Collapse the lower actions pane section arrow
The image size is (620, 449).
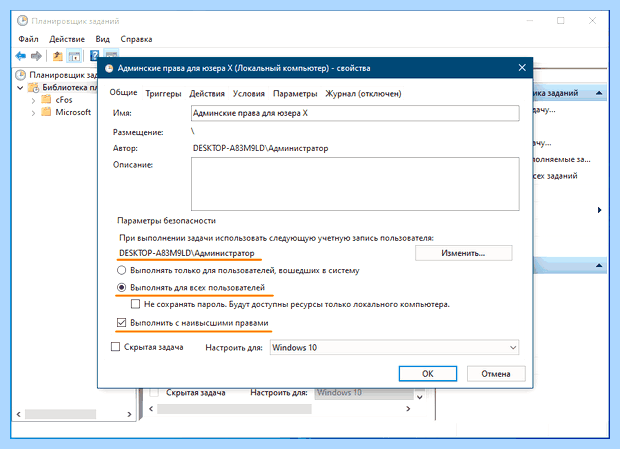coord(599,265)
